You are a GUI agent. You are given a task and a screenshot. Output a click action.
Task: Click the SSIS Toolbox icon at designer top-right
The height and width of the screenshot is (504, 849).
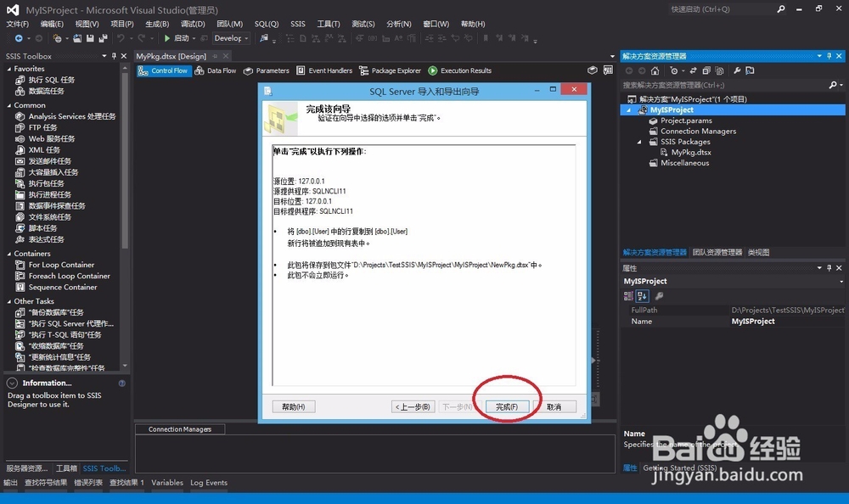tap(608, 70)
